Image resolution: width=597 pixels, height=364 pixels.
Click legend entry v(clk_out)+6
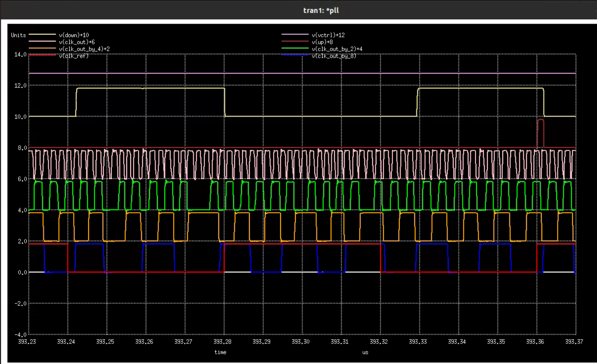[x=77, y=42]
